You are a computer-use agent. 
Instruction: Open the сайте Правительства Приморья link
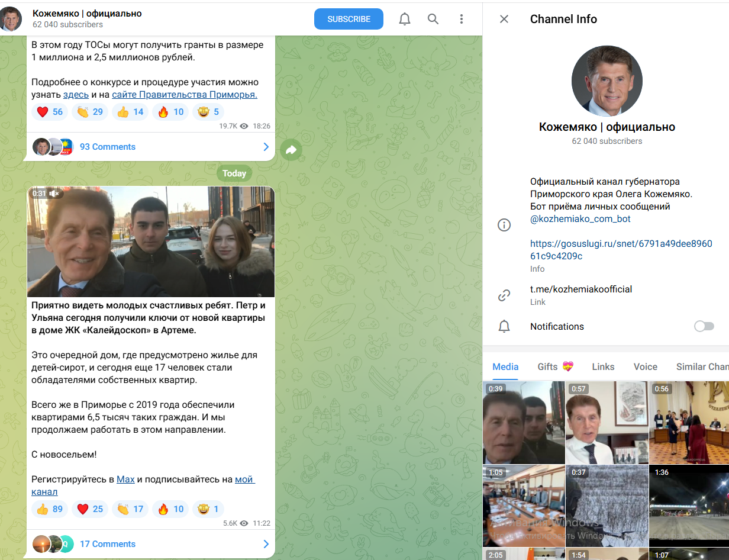[x=185, y=95]
